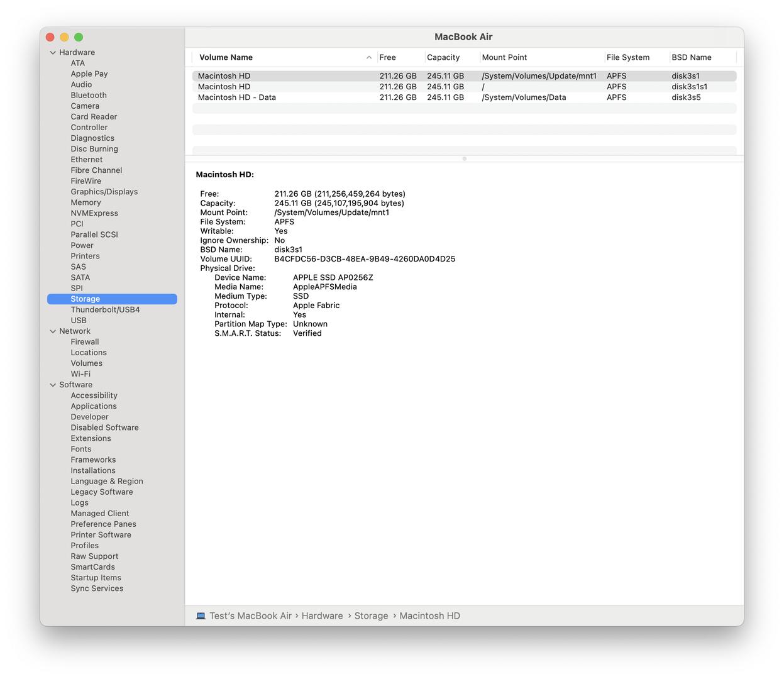Open Card Reader information
This screenshot has width=784, height=679.
[x=94, y=116]
